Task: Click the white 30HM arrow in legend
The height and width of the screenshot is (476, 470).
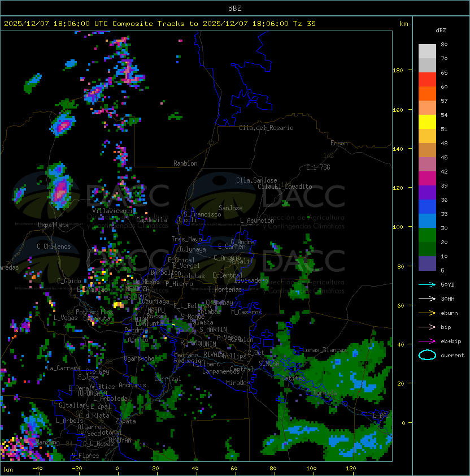Action: tap(427, 298)
